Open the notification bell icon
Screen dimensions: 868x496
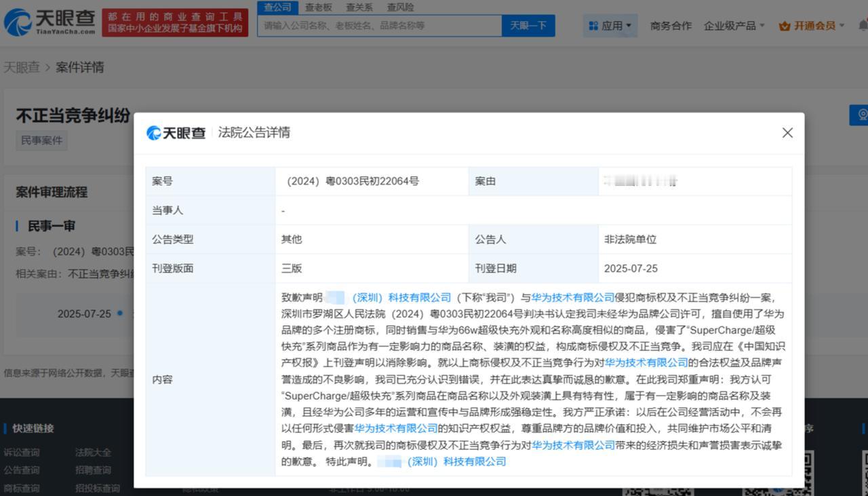(x=863, y=26)
